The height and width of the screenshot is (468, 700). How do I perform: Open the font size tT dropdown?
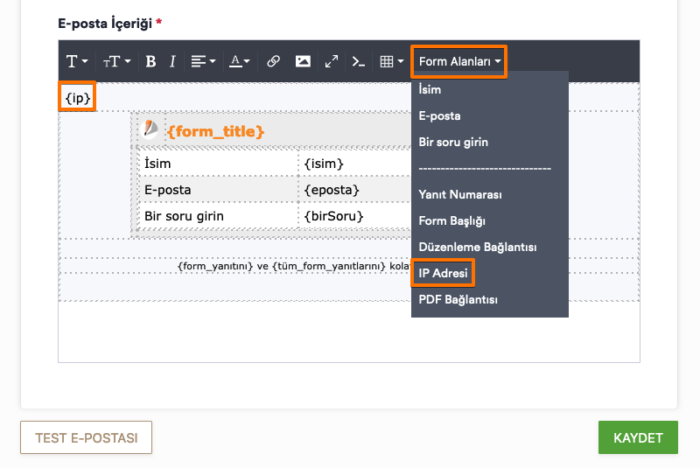click(x=116, y=61)
